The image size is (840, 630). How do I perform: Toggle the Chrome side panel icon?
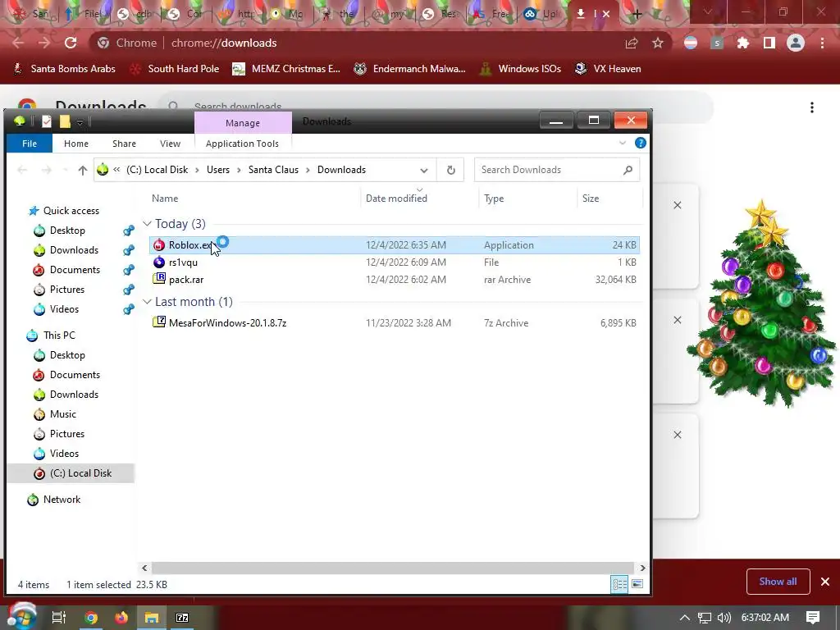pyautogui.click(x=769, y=43)
